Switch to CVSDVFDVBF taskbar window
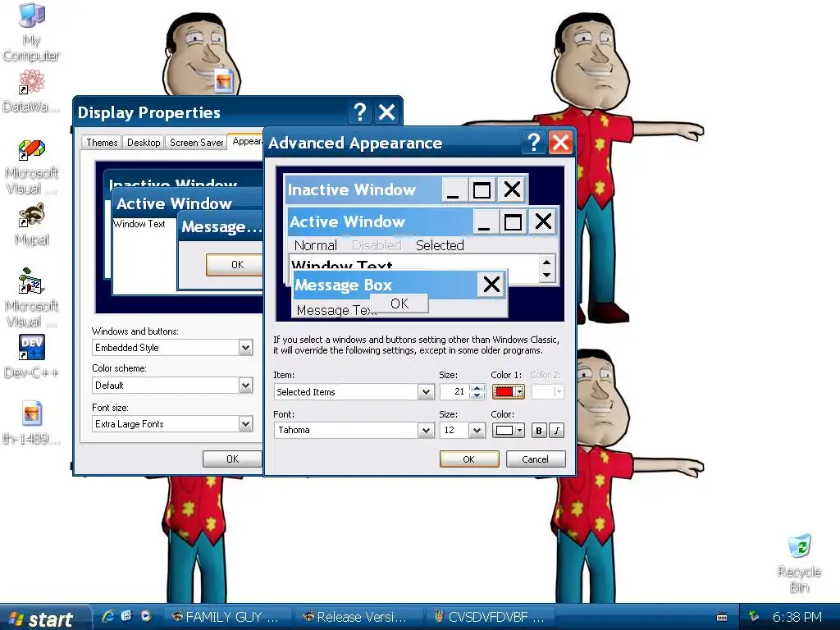 click(490, 617)
